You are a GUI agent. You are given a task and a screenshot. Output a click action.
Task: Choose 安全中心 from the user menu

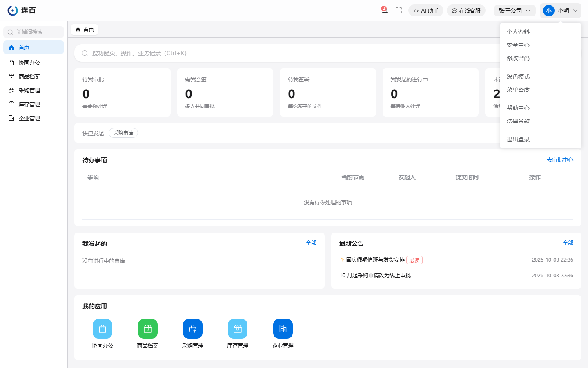coord(541,45)
